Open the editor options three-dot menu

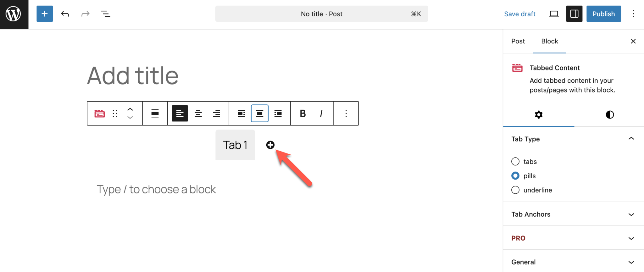(x=633, y=14)
